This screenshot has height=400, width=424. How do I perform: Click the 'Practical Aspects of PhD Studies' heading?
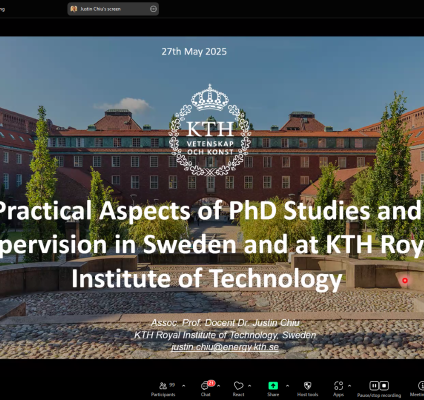point(209,211)
